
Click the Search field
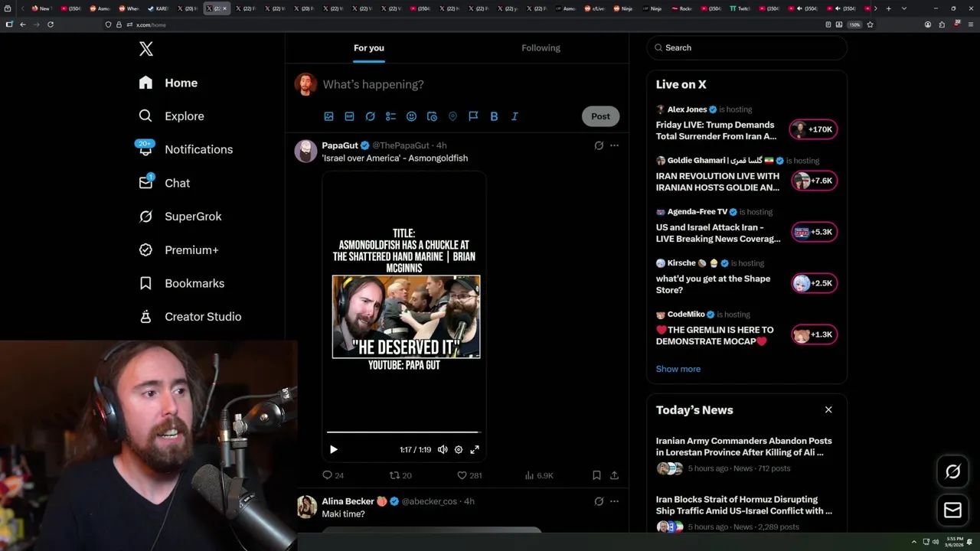tap(746, 47)
